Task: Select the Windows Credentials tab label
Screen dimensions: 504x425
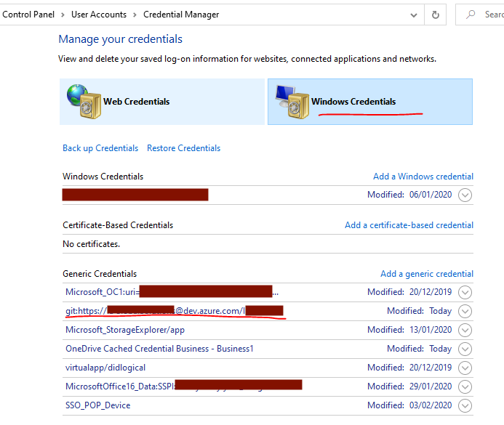Action: point(353,102)
